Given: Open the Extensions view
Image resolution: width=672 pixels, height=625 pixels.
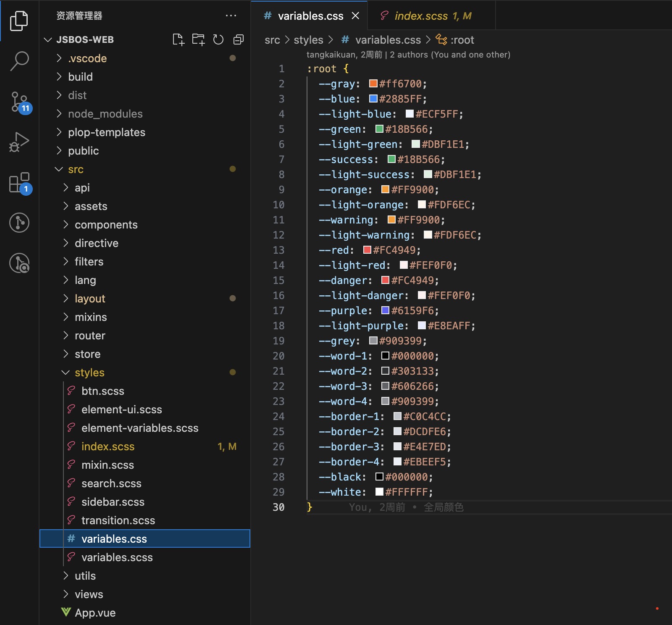Looking at the screenshot, I should point(19,183).
